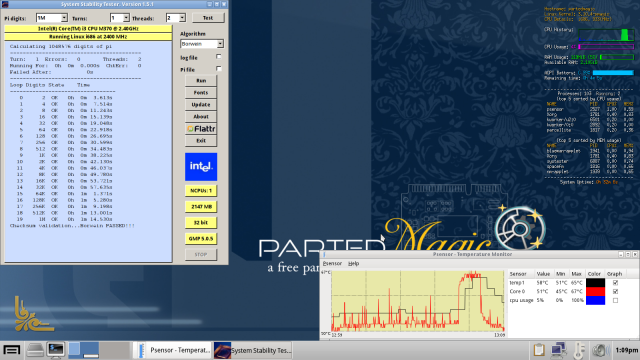Click the Run button
This screenshot has height=360, width=640.
201,81
